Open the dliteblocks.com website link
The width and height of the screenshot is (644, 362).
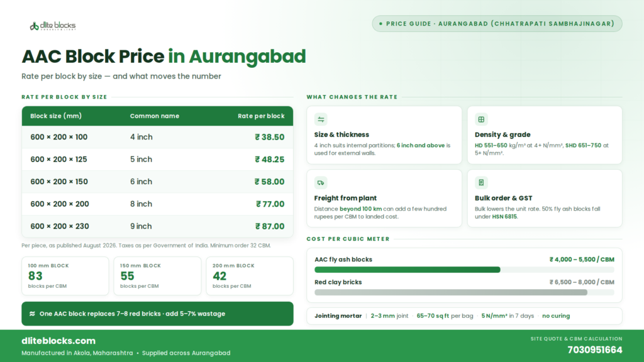58,341
